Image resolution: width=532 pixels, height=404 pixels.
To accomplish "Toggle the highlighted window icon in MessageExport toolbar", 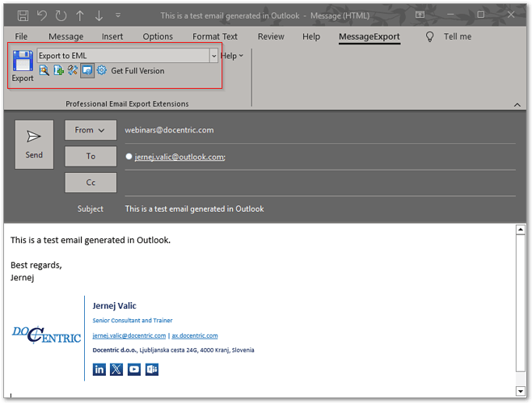I will click(87, 71).
